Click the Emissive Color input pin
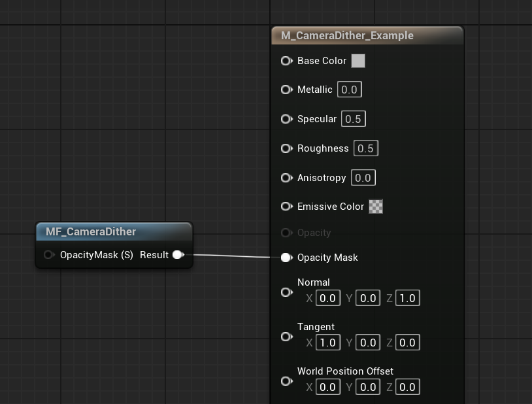Viewport: 532px width, 404px height. (286, 207)
